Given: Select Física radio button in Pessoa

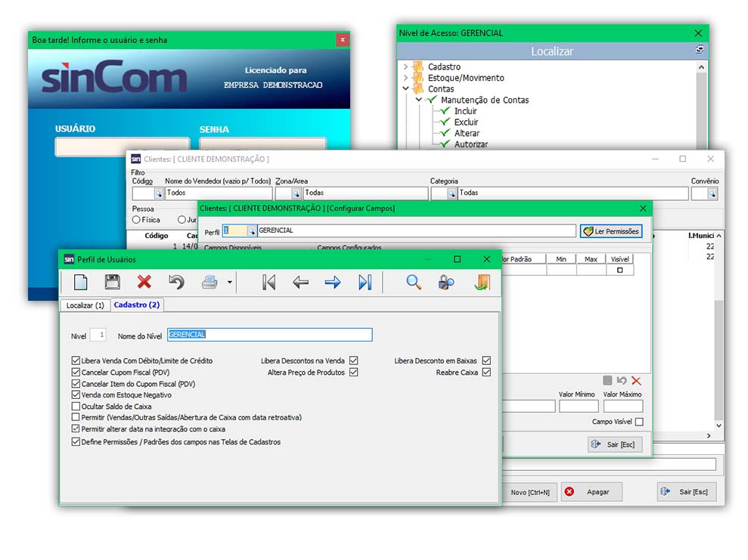Looking at the screenshot, I should [136, 220].
